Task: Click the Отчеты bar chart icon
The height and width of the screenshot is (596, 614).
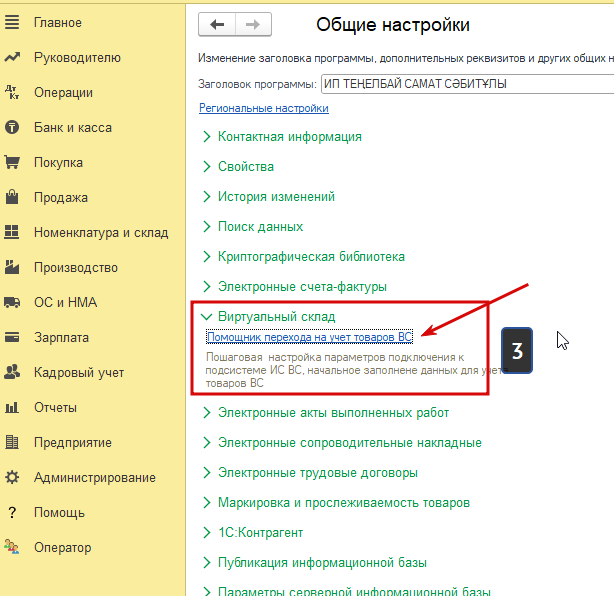Action: [x=12, y=407]
